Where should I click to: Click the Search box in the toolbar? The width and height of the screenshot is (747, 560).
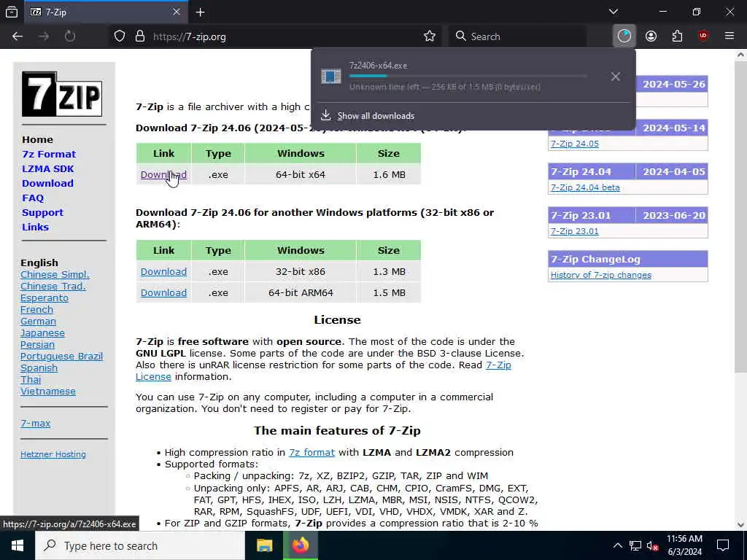pyautogui.click(x=517, y=36)
